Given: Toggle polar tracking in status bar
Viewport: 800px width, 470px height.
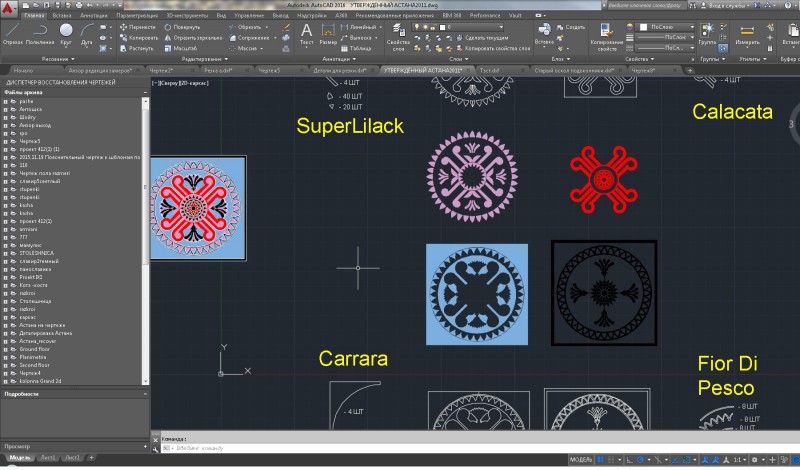Looking at the screenshot, I should (640, 460).
